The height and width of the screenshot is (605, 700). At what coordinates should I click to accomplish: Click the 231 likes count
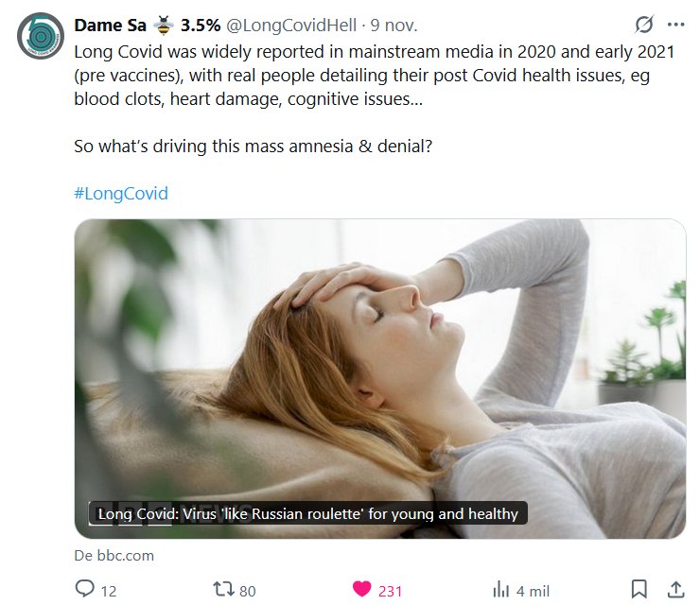pyautogui.click(x=390, y=591)
